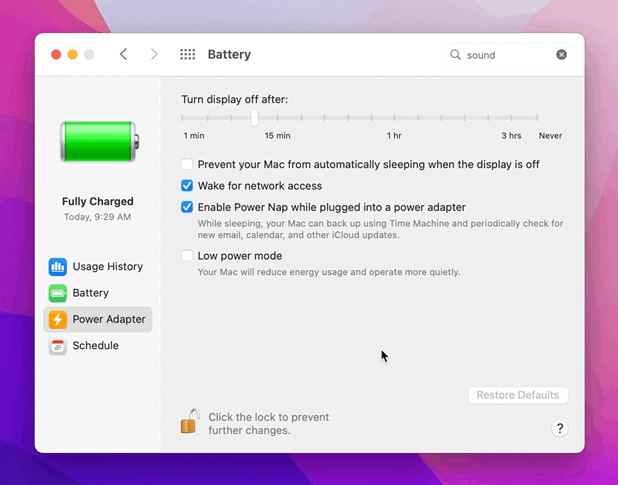Select Power Adapter in sidebar

(97, 320)
